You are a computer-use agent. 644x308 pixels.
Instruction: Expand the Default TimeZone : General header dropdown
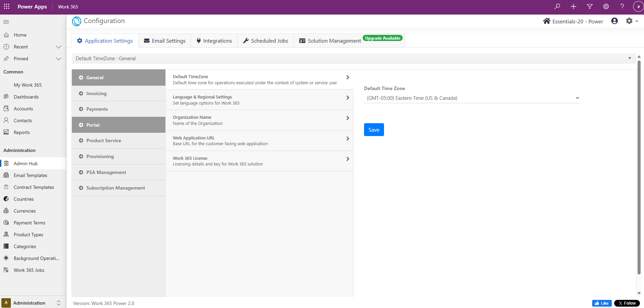pyautogui.click(x=630, y=58)
